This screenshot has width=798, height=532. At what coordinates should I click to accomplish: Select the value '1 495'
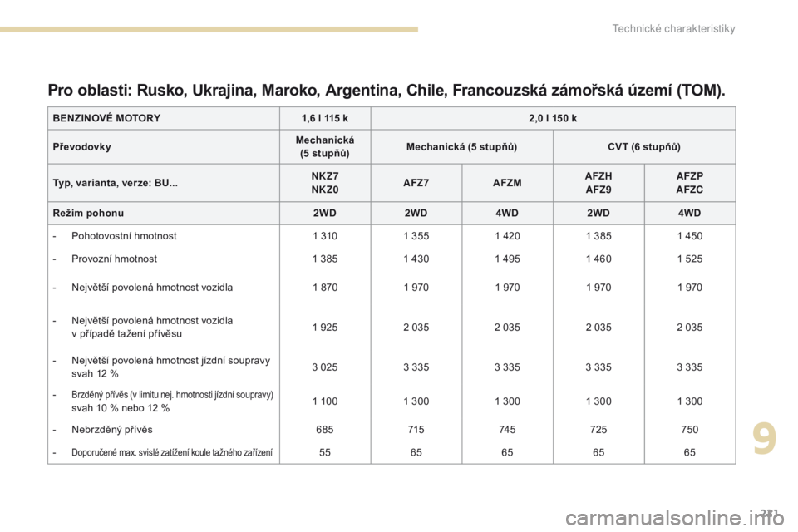click(507, 259)
